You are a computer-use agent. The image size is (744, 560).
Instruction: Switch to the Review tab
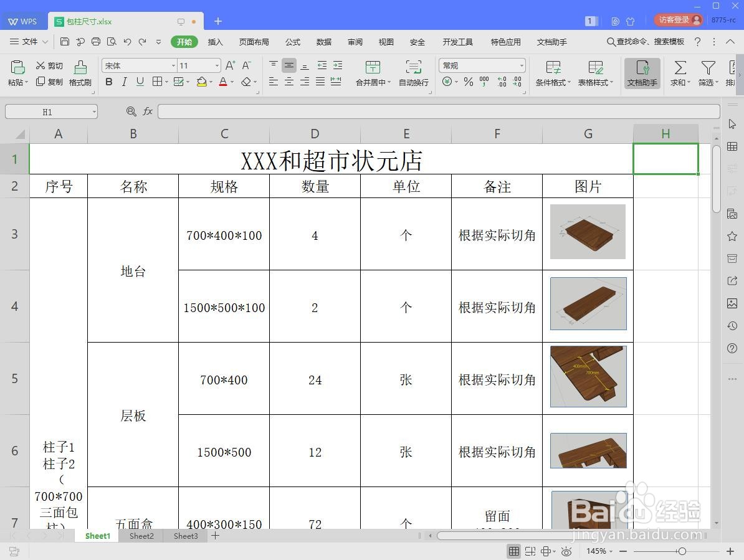point(355,42)
